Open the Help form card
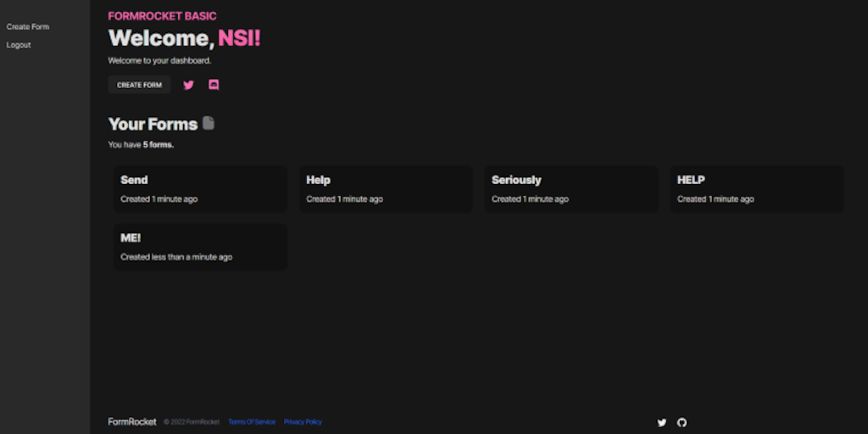 386,189
